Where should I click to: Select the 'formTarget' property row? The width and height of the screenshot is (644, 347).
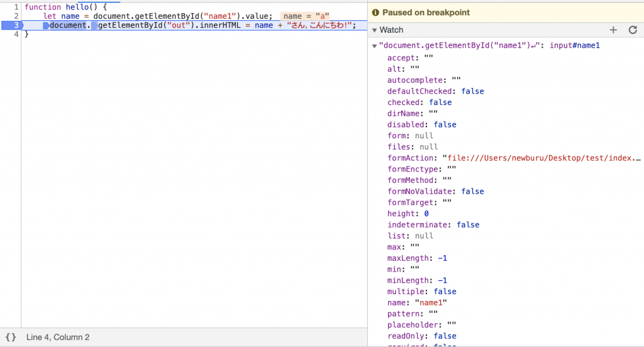(419, 202)
